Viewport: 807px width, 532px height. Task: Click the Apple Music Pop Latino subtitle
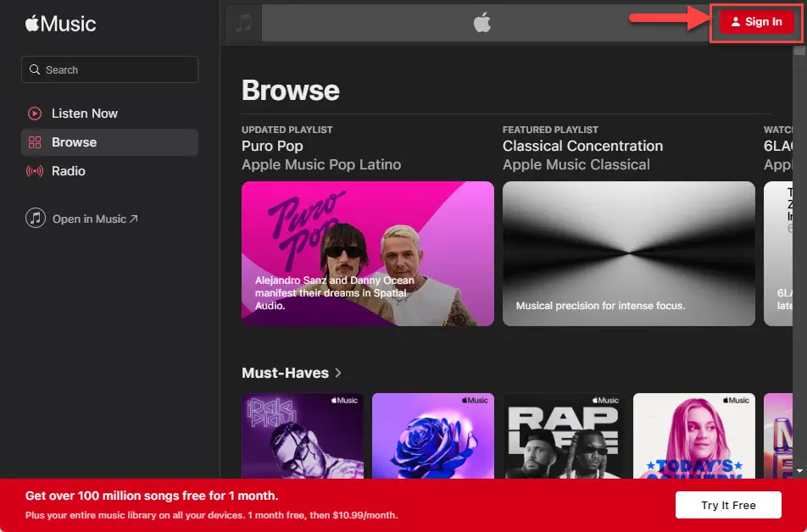click(x=321, y=164)
